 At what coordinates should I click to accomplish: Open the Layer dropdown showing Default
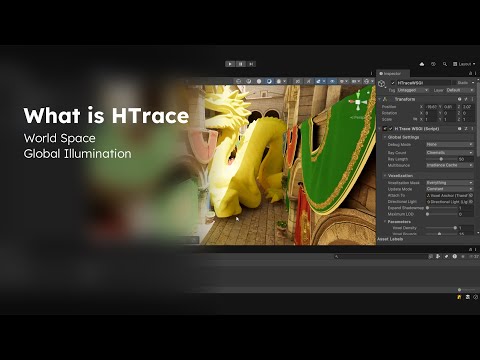(460, 90)
